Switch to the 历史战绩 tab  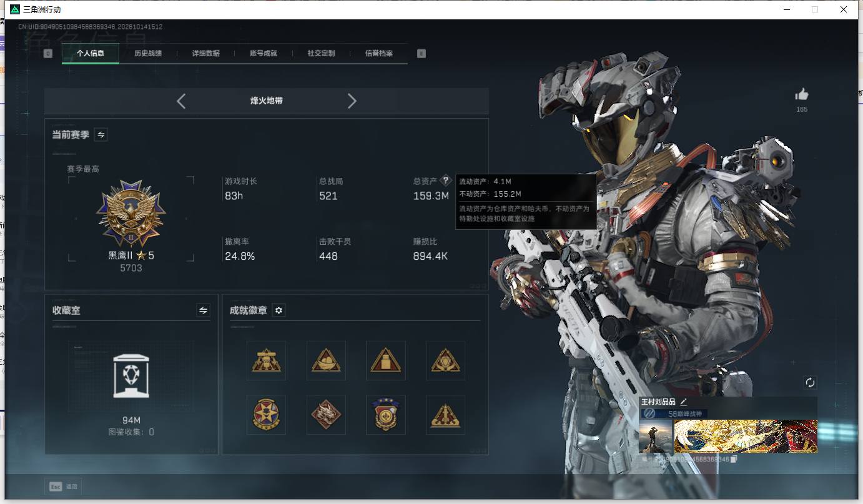pos(148,53)
